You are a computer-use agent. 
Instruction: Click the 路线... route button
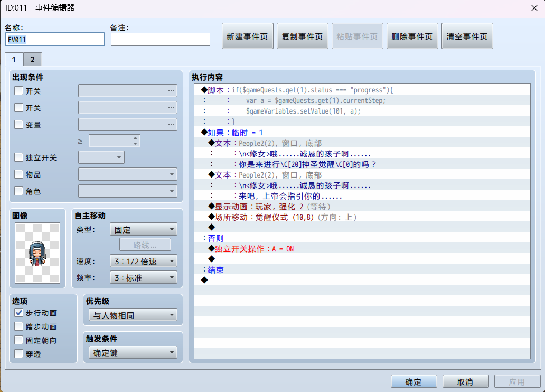145,245
